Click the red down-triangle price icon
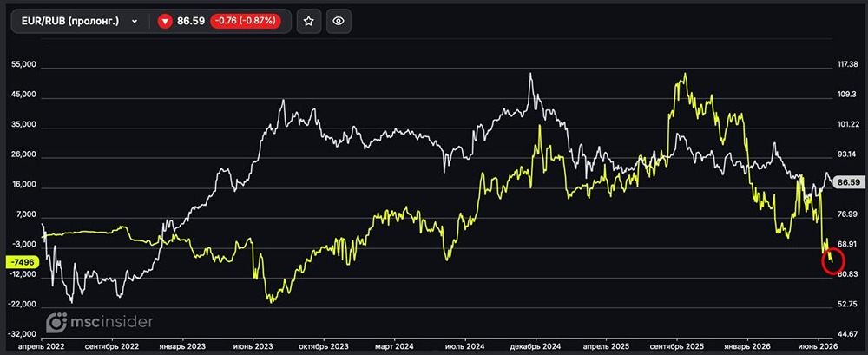868x355 pixels. pyautogui.click(x=165, y=22)
